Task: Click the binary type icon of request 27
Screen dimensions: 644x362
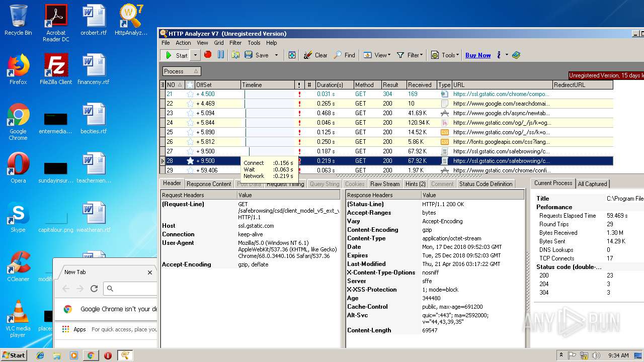Action: pyautogui.click(x=444, y=151)
